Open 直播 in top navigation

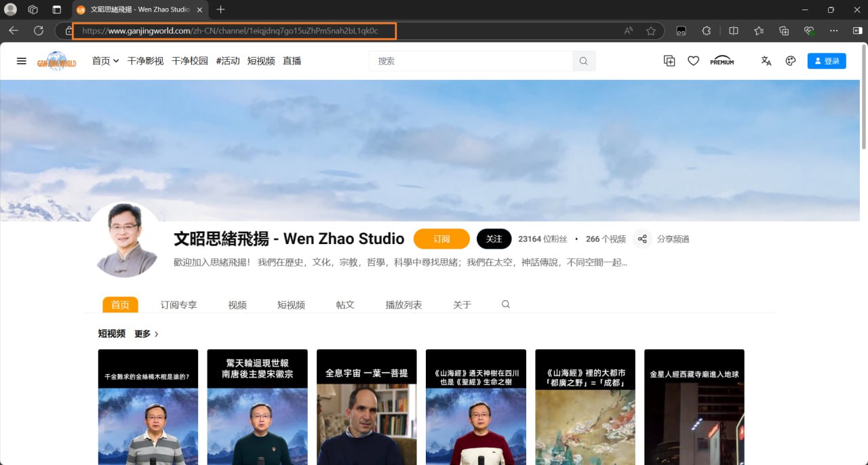point(292,61)
